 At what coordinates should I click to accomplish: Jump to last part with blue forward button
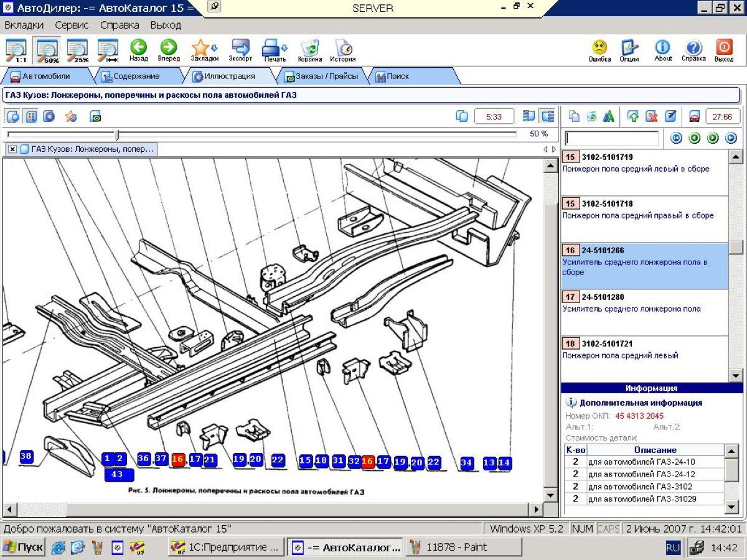tap(731, 138)
